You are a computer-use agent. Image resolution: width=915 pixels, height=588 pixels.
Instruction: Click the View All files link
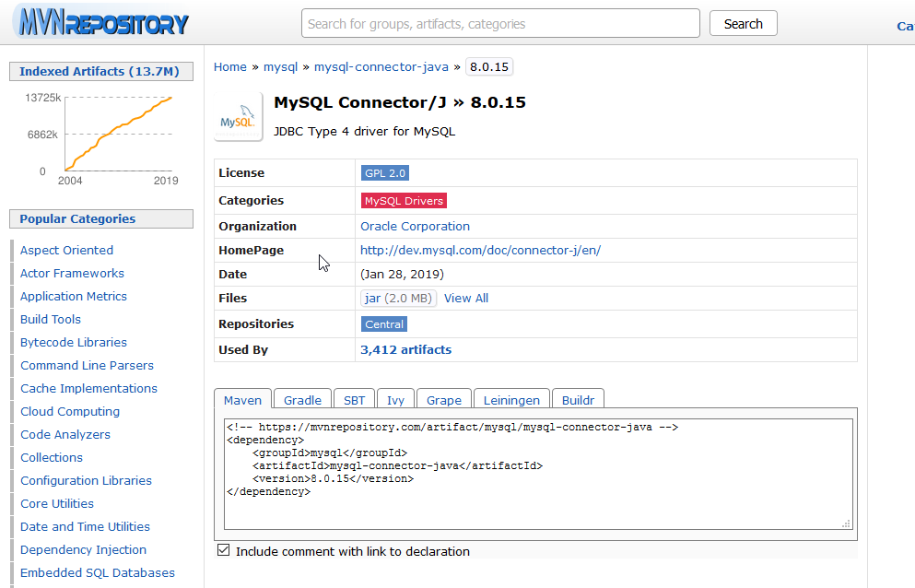tap(466, 299)
